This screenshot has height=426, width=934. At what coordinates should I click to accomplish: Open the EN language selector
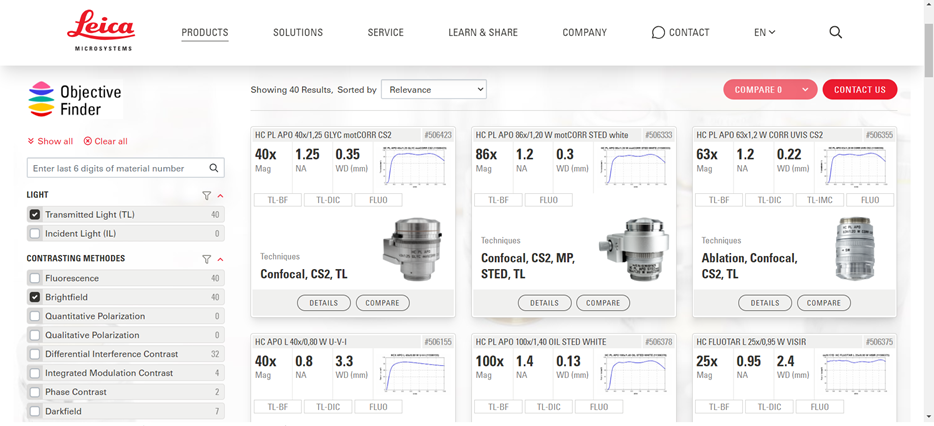point(765,33)
